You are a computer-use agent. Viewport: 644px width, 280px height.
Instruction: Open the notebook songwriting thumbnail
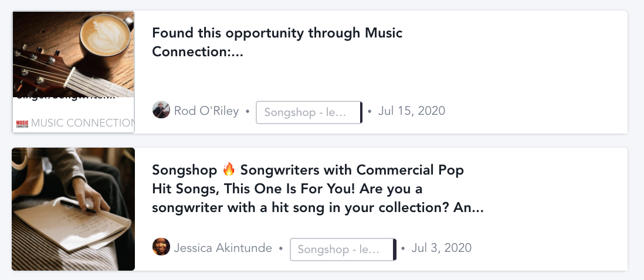pyautogui.click(x=73, y=209)
